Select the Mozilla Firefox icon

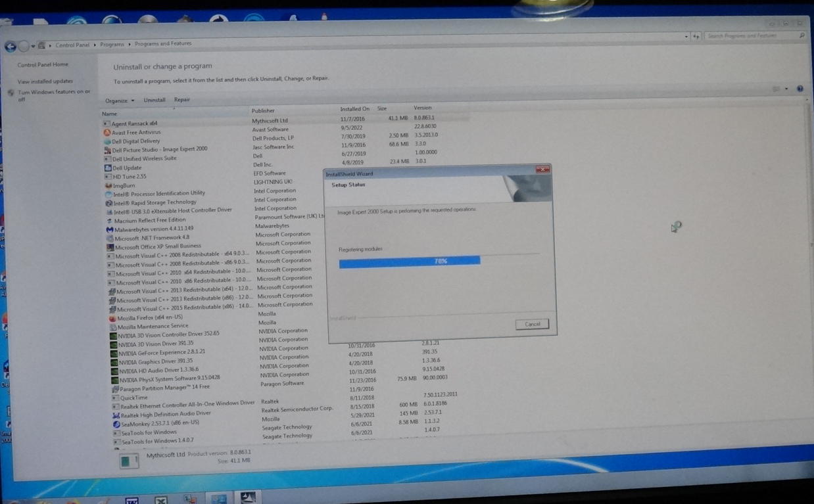(112, 318)
